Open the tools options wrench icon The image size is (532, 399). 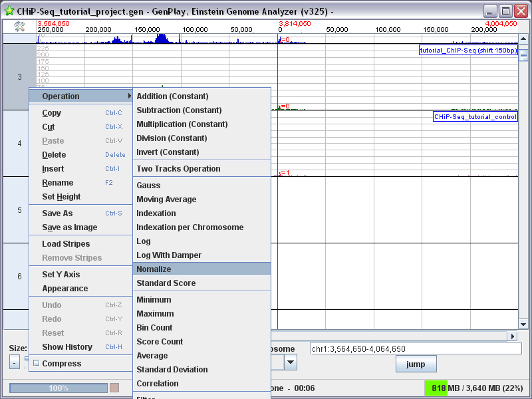[19, 27]
